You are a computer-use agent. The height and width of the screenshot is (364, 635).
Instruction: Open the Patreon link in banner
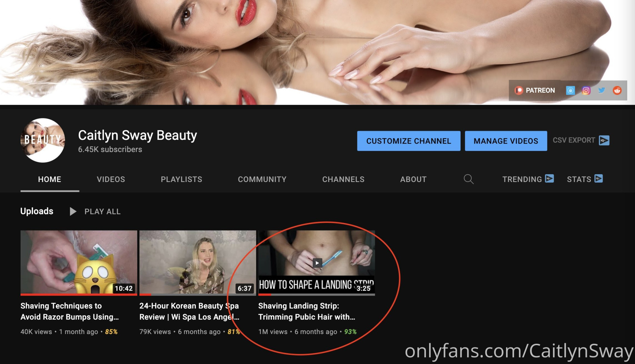click(x=535, y=90)
